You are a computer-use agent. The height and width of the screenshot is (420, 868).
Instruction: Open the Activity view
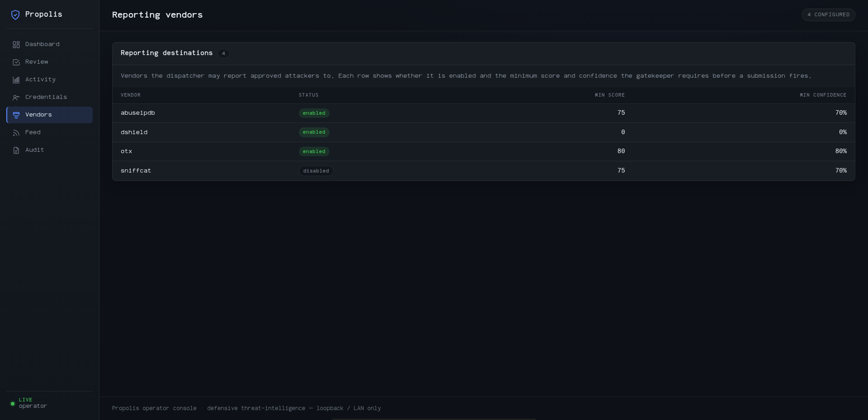[49, 79]
